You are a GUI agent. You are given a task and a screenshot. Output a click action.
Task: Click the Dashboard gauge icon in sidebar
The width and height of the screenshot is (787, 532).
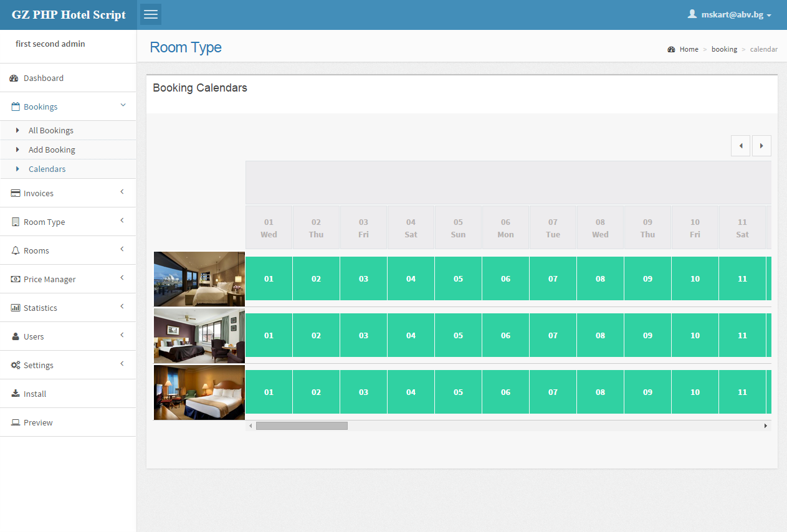(14, 78)
